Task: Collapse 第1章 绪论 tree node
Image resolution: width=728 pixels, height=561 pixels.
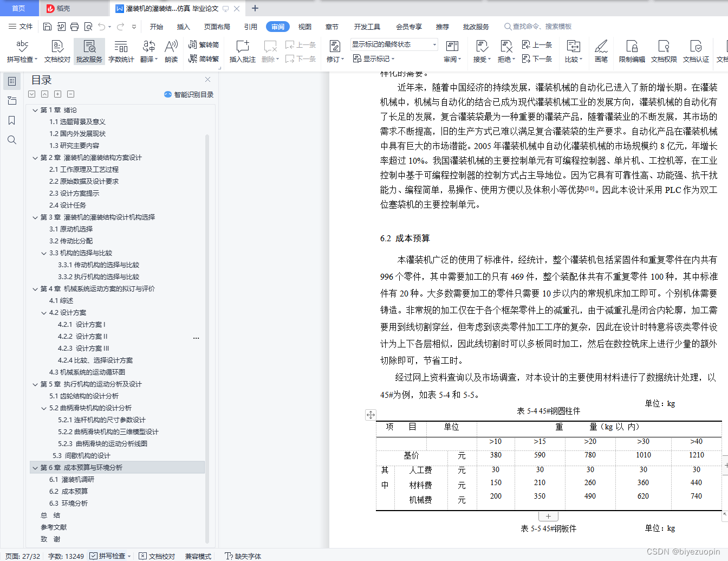Action: (35, 110)
